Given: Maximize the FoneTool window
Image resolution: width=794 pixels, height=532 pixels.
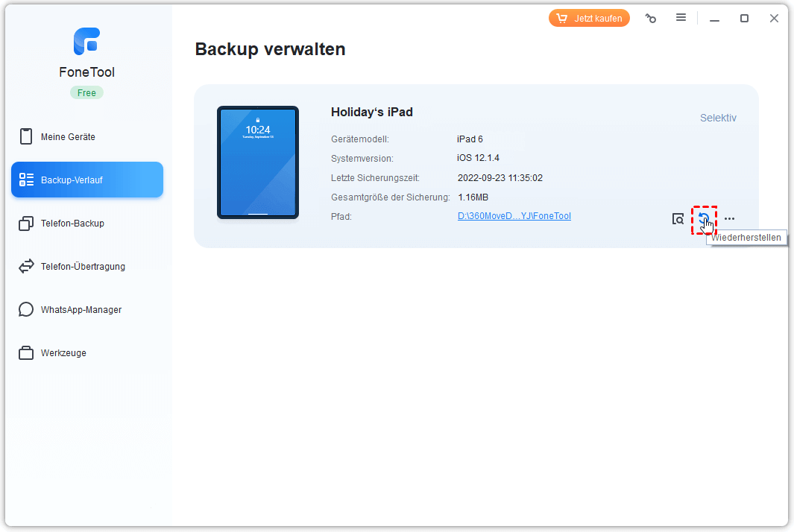Looking at the screenshot, I should [744, 19].
